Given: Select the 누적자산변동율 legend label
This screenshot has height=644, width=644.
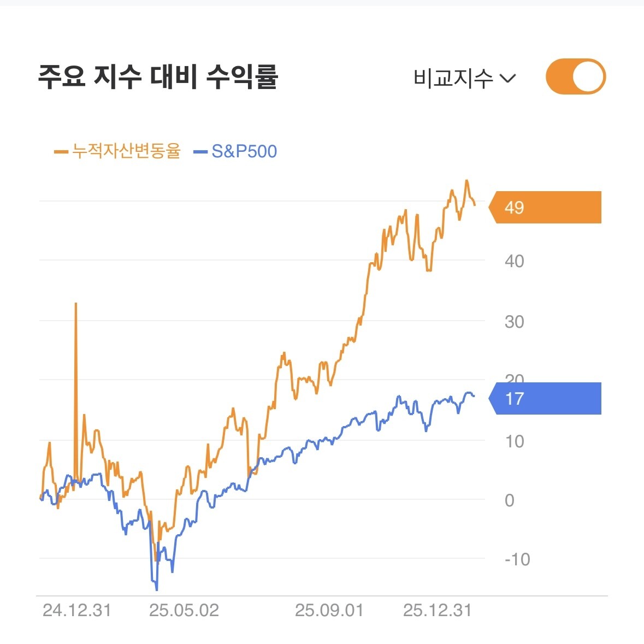Looking at the screenshot, I should [x=126, y=151].
